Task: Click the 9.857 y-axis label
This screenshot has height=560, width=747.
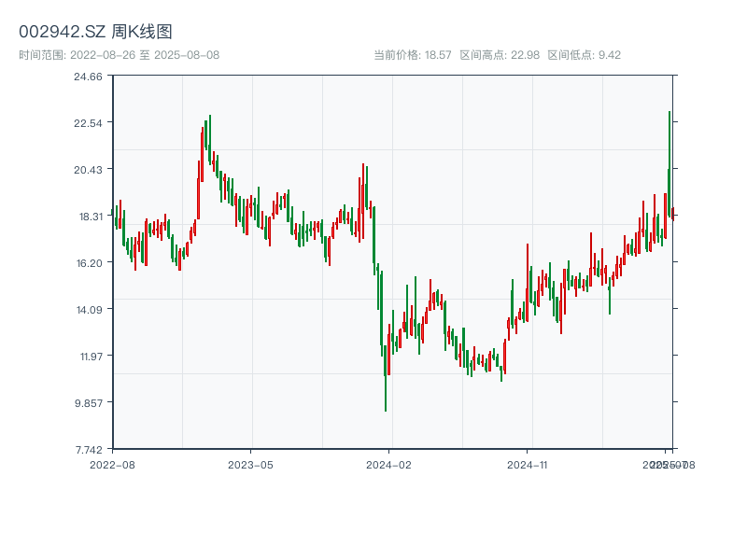Action: click(88, 402)
